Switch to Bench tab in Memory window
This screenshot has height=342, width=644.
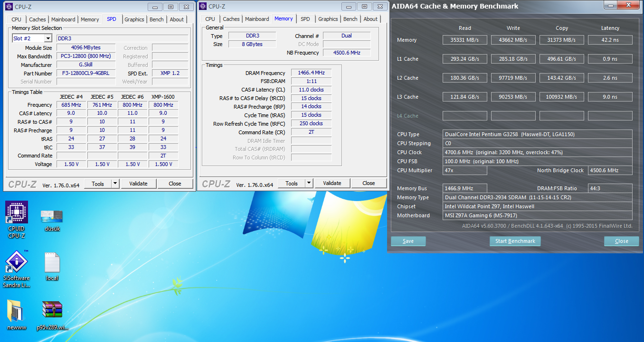(350, 19)
